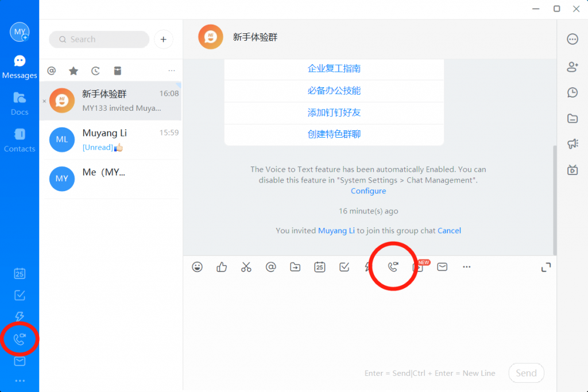Expand the message input box
The width and height of the screenshot is (588, 392).
coord(546,267)
